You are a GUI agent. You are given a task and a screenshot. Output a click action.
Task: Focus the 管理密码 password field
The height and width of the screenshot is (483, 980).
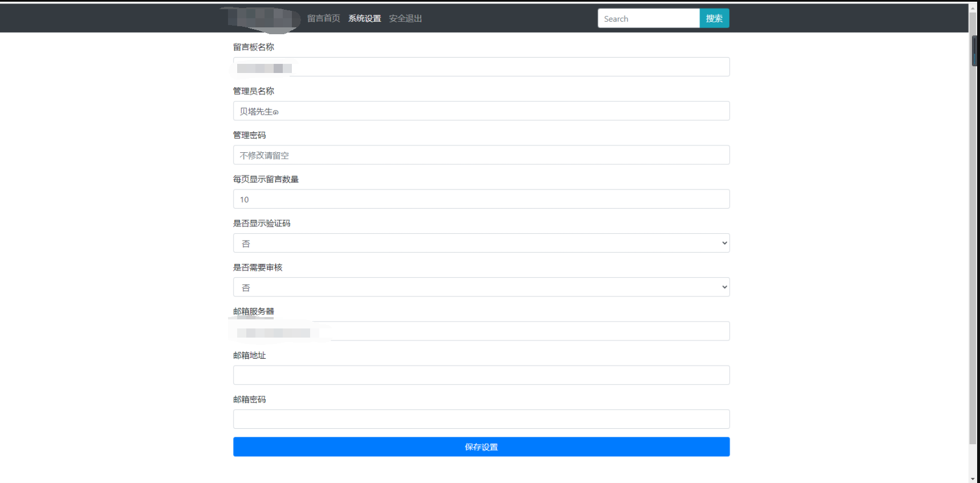click(481, 155)
